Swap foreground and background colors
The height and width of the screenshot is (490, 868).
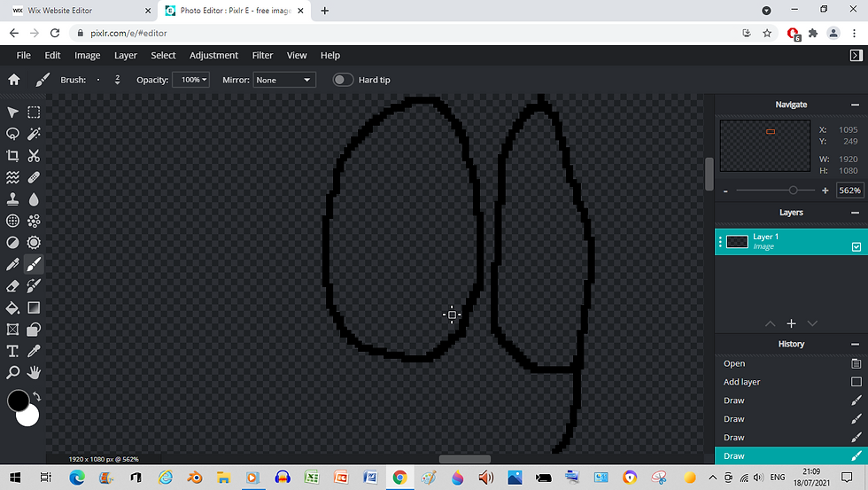37,396
